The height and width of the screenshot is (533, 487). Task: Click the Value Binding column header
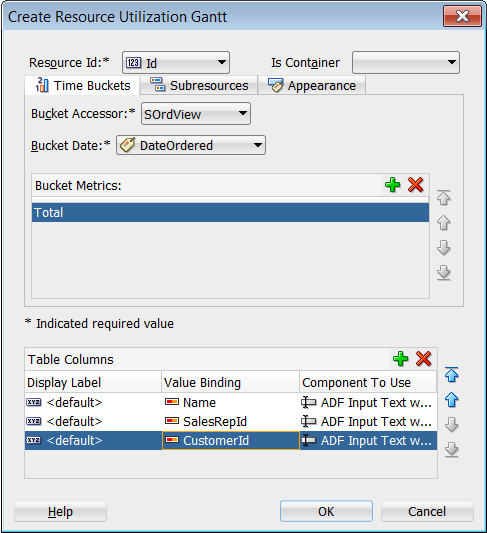pos(230,382)
